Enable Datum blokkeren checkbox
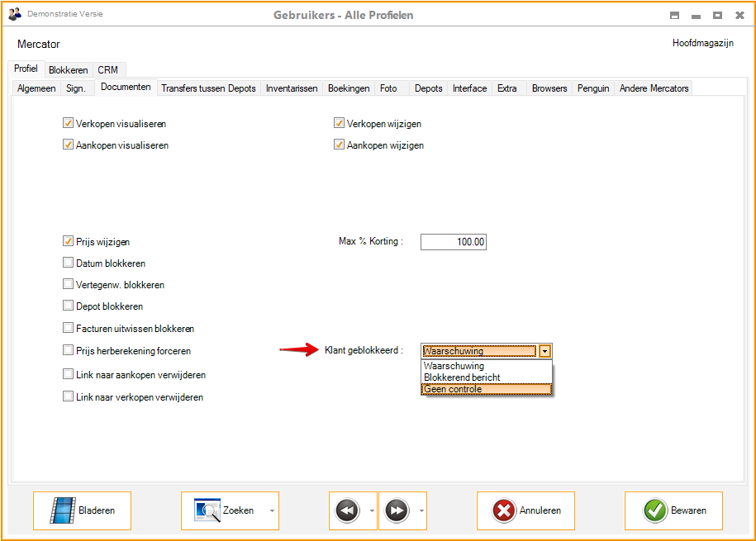The height and width of the screenshot is (541, 756). pyautogui.click(x=69, y=263)
